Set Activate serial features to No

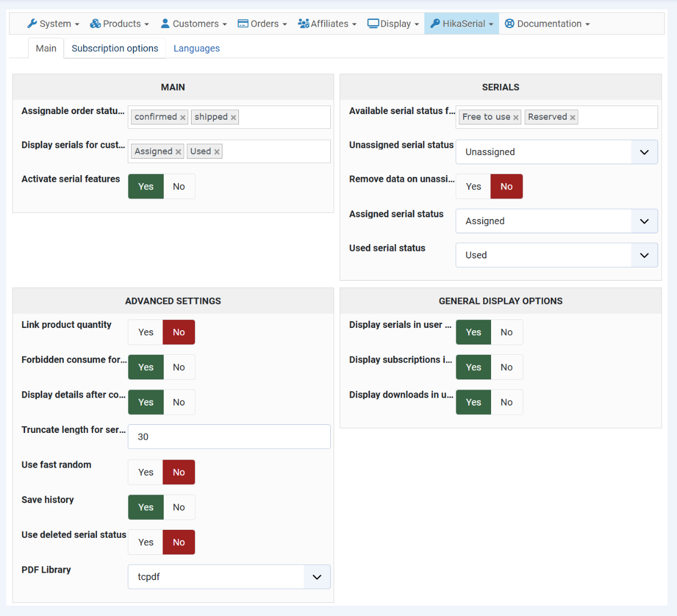(179, 187)
